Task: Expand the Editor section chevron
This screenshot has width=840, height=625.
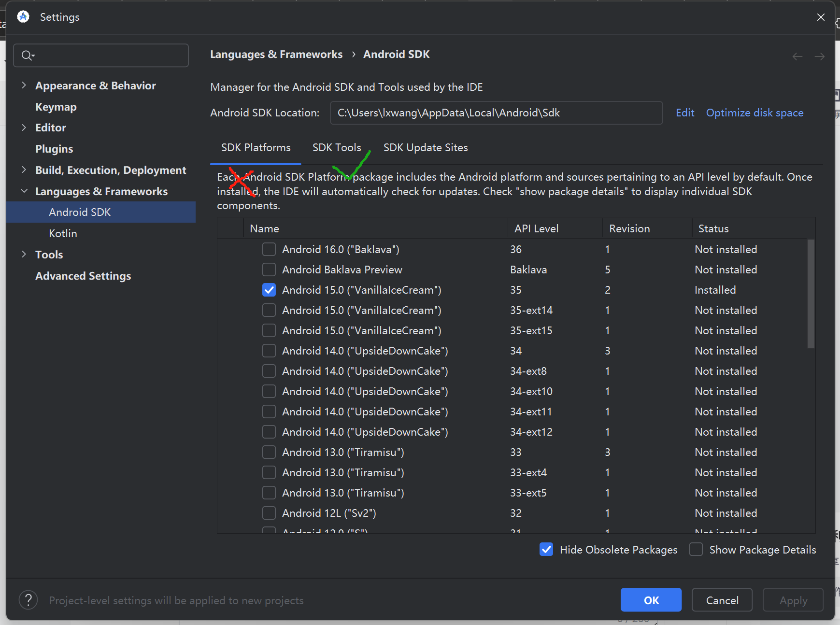Action: [24, 128]
